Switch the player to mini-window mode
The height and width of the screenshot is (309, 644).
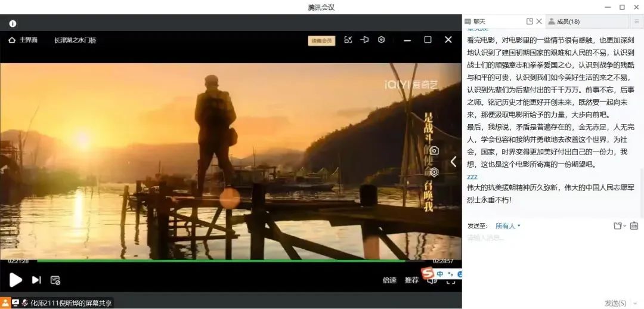click(x=348, y=40)
